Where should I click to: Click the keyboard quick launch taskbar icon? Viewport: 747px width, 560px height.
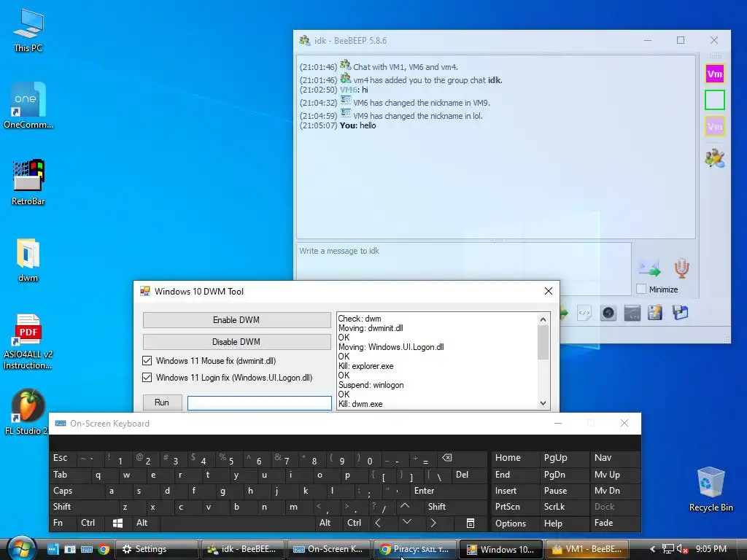(87, 549)
